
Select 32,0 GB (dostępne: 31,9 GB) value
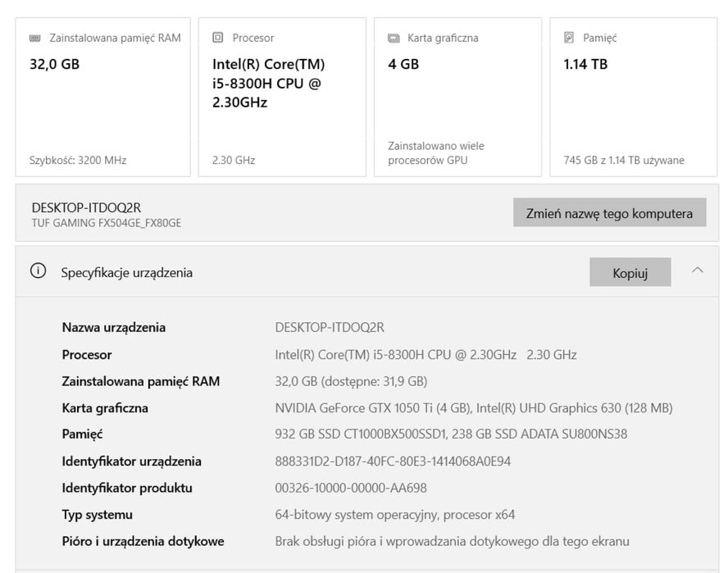coord(351,381)
